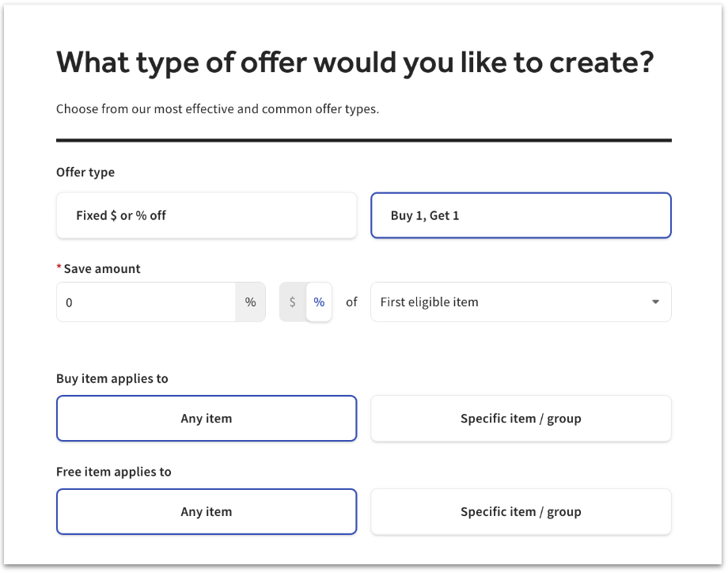Viewport: 728px width, 573px height.
Task: Set Buy item applies to "Any item"
Action: pos(206,418)
